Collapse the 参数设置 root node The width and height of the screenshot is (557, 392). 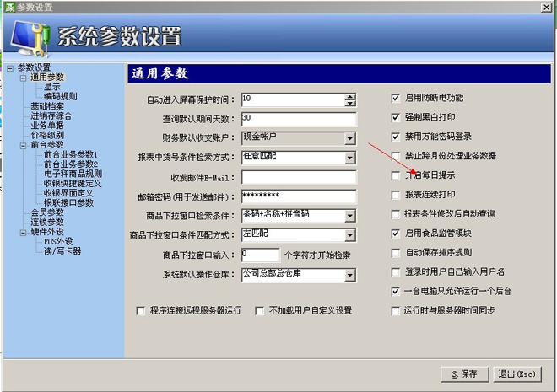coord(10,67)
